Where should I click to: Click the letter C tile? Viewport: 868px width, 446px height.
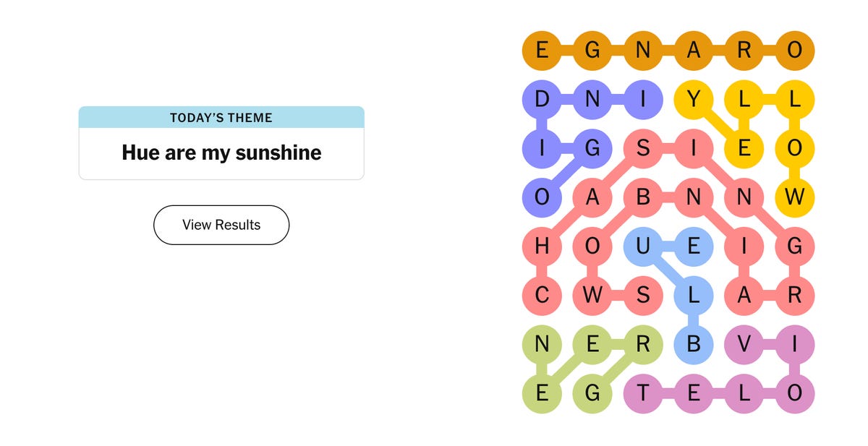542,296
